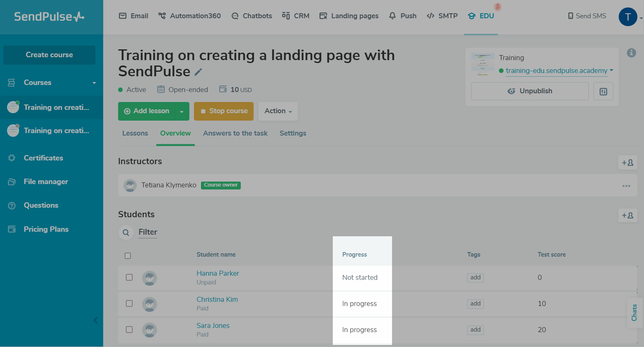Expand the Add lesson dropdown arrow
The height and width of the screenshot is (347, 644).
(x=182, y=112)
